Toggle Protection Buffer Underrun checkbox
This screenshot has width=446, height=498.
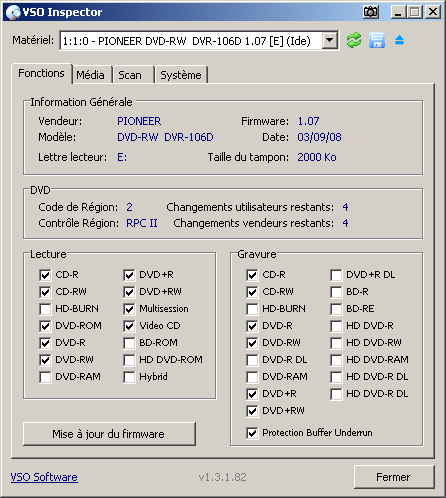[252, 433]
